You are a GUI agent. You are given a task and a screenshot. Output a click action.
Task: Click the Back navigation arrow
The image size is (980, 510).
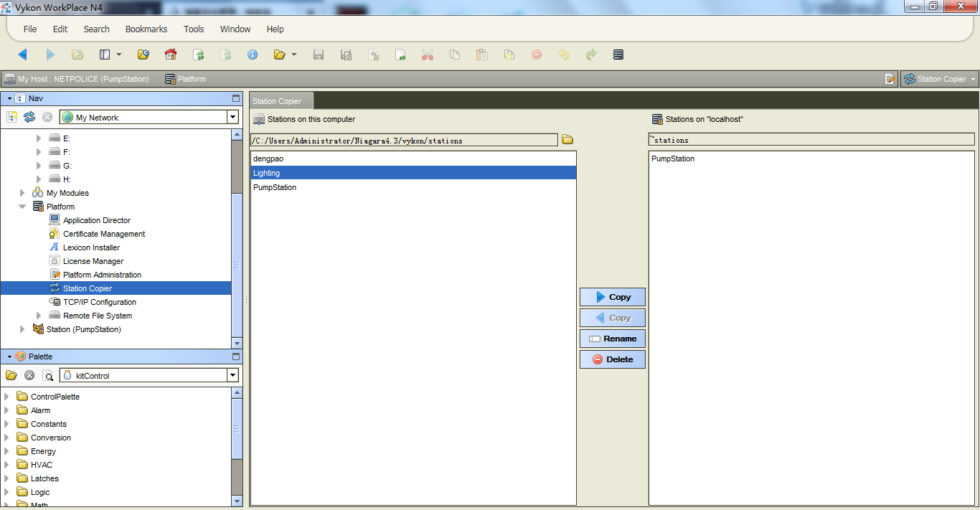coord(22,55)
